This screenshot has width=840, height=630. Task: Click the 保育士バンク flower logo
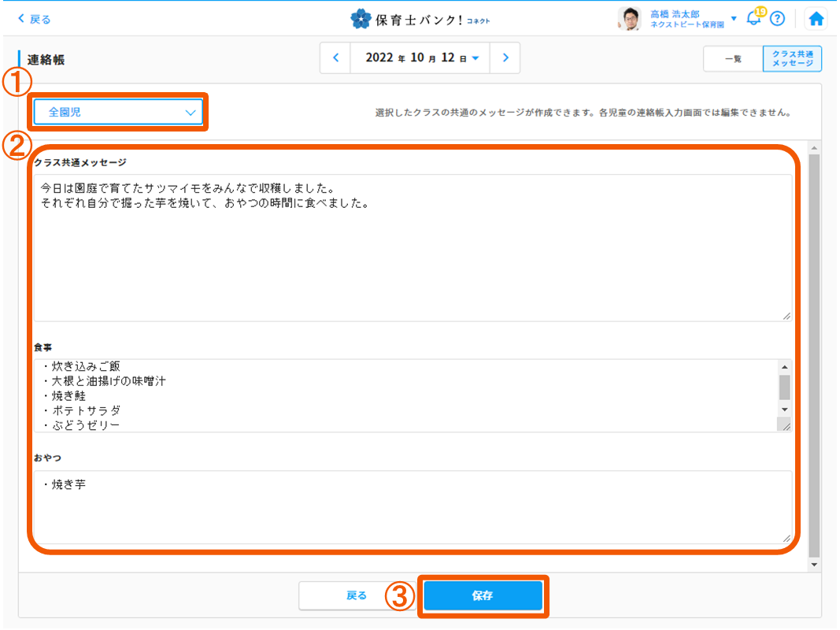pos(361,19)
